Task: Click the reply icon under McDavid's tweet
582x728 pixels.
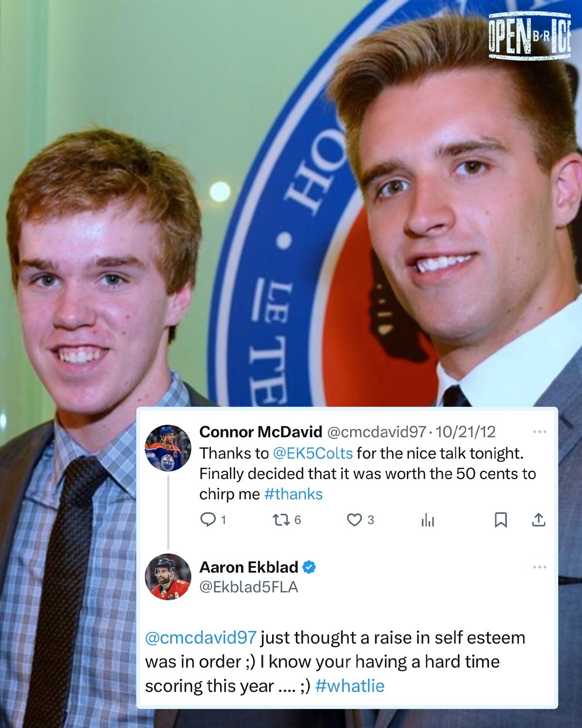Action: [208, 520]
